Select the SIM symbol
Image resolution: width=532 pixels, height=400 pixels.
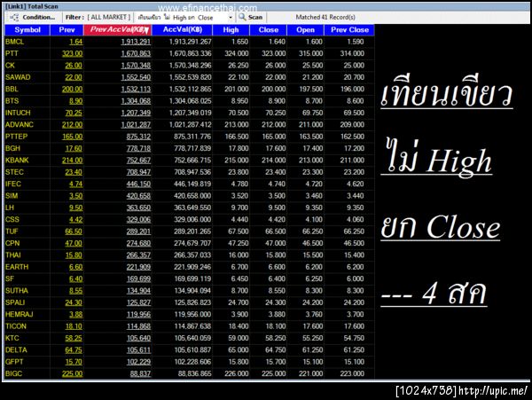(12, 196)
